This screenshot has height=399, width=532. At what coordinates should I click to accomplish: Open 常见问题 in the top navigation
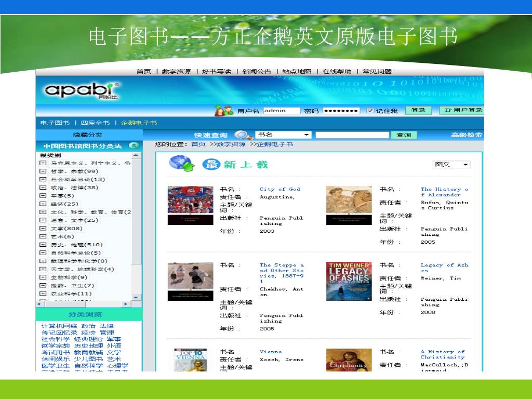(377, 71)
